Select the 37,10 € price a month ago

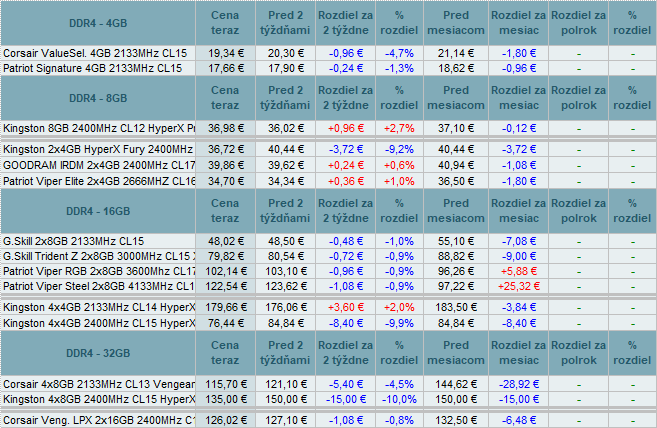(456, 128)
